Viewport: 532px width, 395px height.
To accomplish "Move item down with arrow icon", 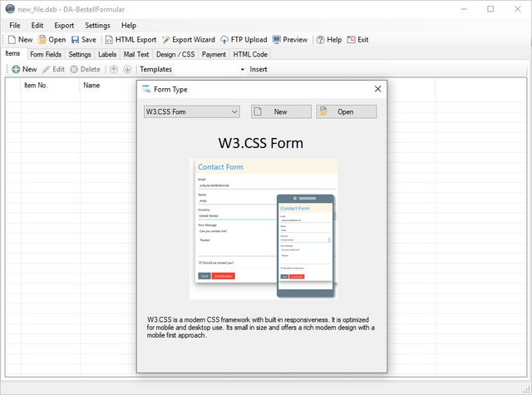I will (127, 69).
